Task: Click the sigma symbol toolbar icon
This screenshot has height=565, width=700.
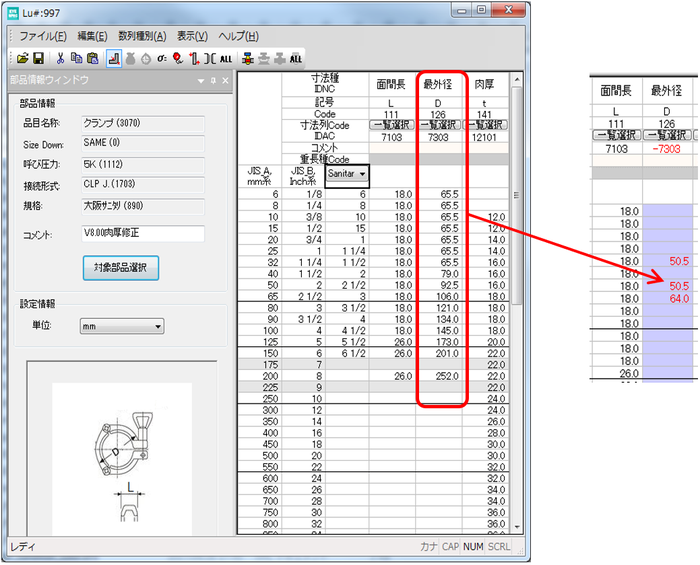Action: pyautogui.click(x=162, y=59)
